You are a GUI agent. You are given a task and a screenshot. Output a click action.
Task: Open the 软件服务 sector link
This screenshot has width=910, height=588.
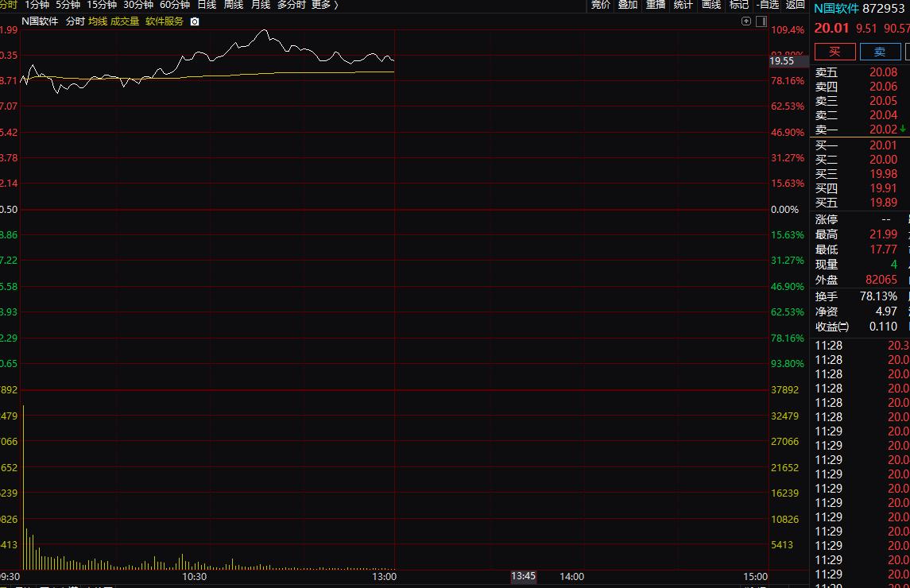click(165, 21)
